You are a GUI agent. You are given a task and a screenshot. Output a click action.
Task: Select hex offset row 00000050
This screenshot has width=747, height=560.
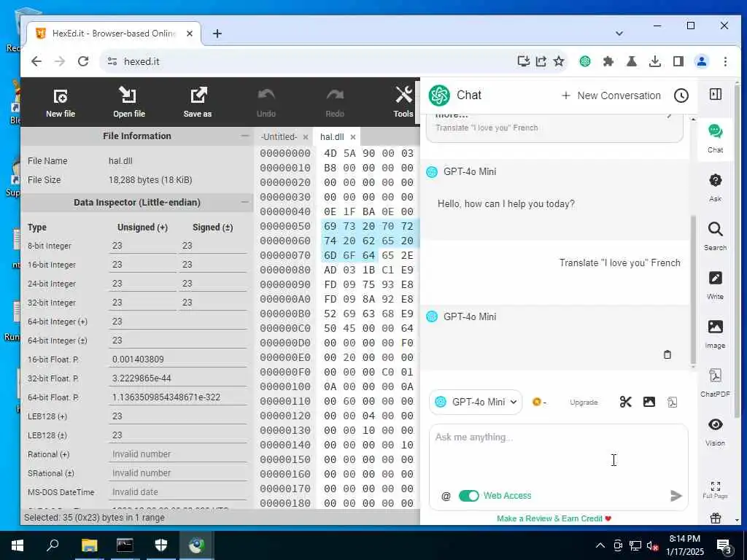[x=285, y=226]
